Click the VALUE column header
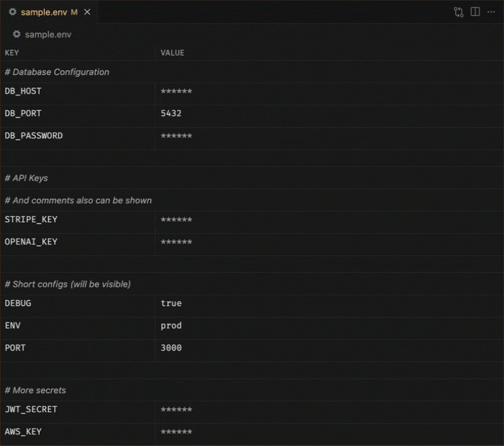Viewport: 504px width, 446px height. click(x=172, y=53)
